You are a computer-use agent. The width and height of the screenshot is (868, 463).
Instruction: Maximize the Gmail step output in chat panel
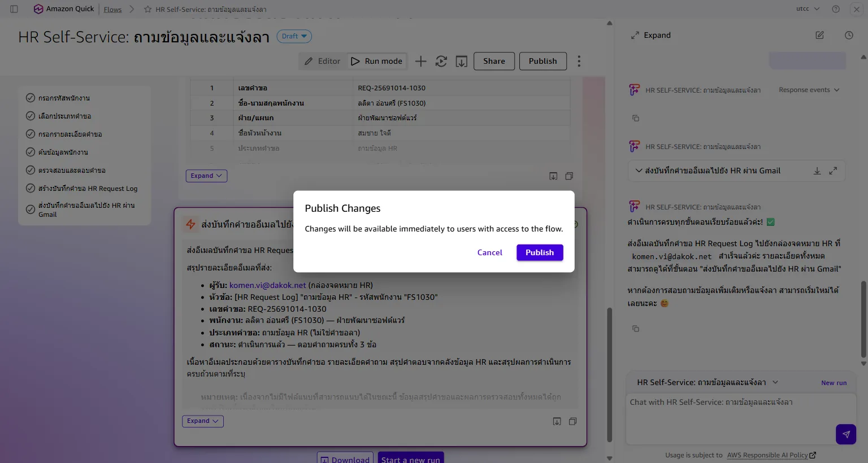[833, 171]
